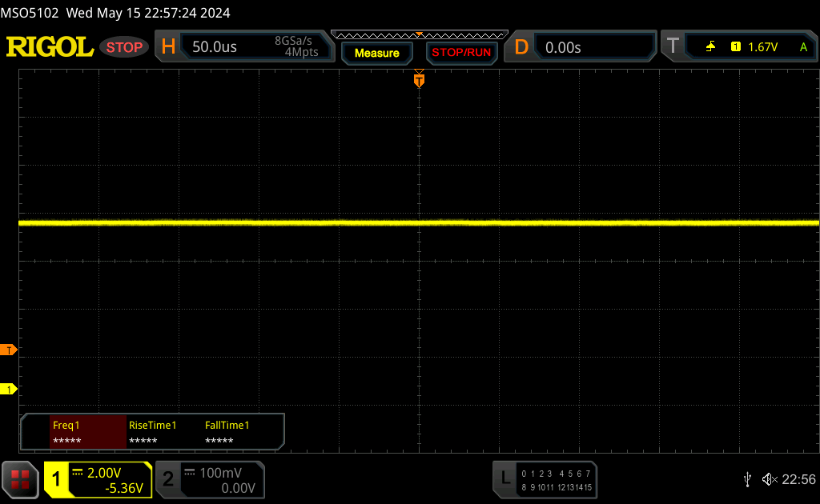Click the channel 1 DC coupling icon
Image resolution: width=820 pixels, height=504 pixels.
tap(78, 473)
